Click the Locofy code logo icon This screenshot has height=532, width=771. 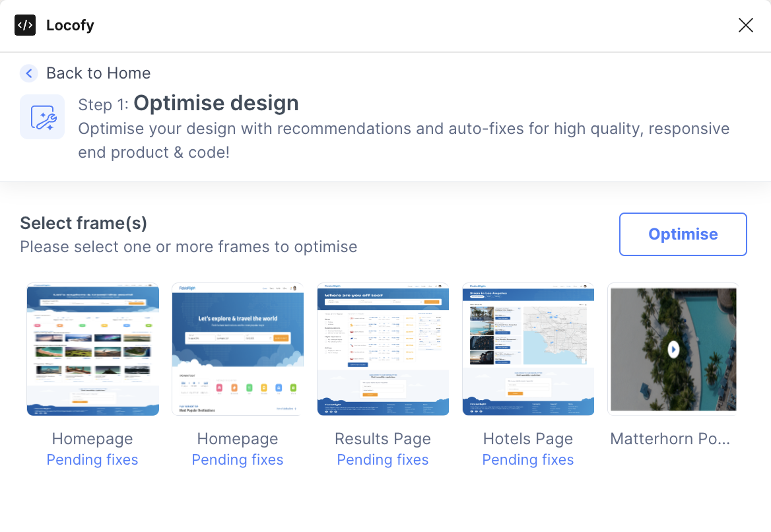pos(25,25)
